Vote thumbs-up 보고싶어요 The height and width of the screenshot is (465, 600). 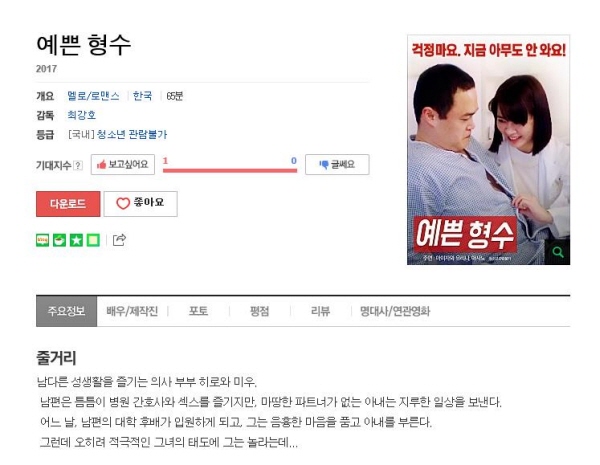point(123,165)
